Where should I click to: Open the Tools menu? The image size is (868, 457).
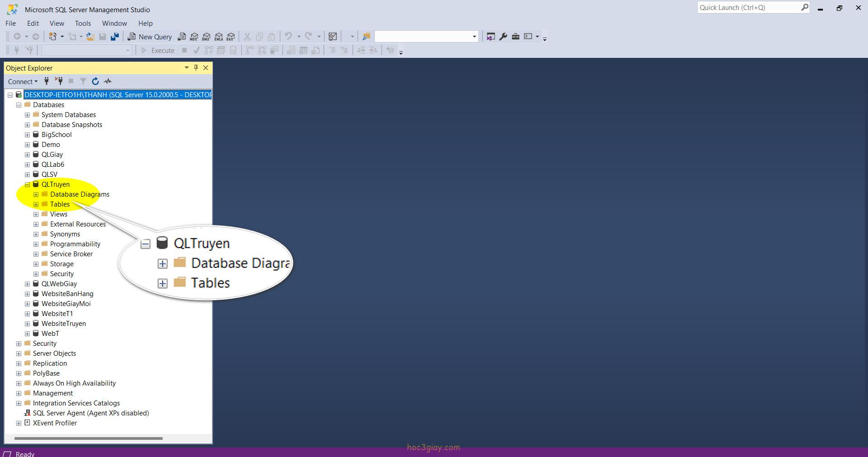pyautogui.click(x=83, y=24)
